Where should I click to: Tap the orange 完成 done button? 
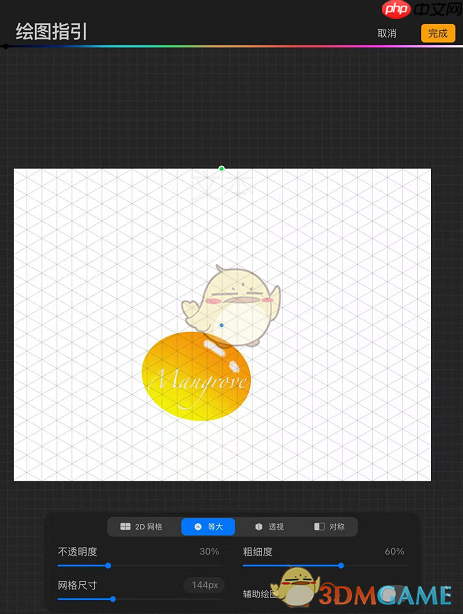pyautogui.click(x=438, y=33)
